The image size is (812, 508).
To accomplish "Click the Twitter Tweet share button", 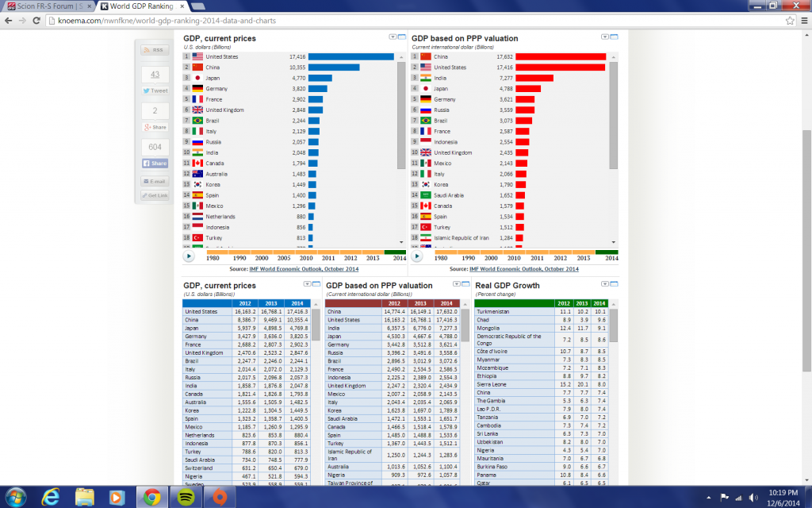I will [x=155, y=90].
